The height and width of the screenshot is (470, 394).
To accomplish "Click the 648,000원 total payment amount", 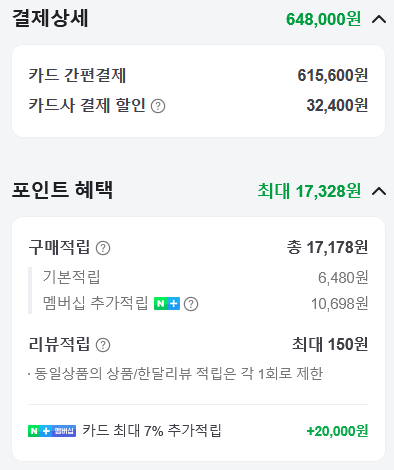I will 324,19.
